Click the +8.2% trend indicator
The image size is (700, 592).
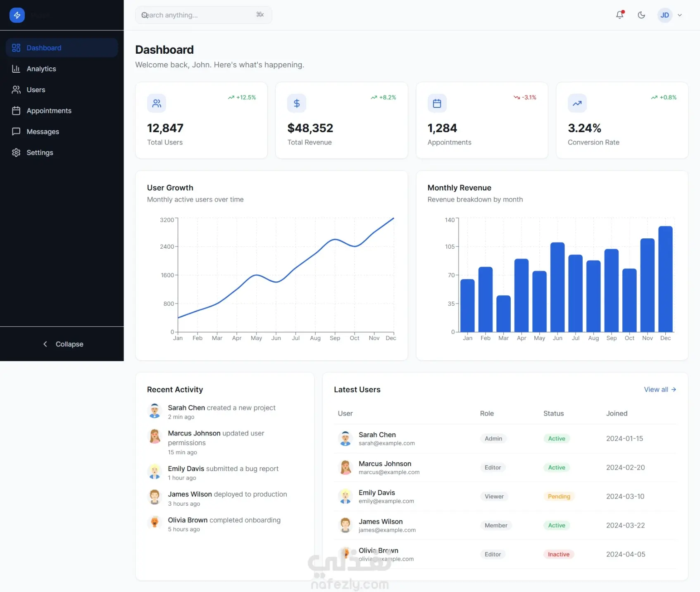383,97
